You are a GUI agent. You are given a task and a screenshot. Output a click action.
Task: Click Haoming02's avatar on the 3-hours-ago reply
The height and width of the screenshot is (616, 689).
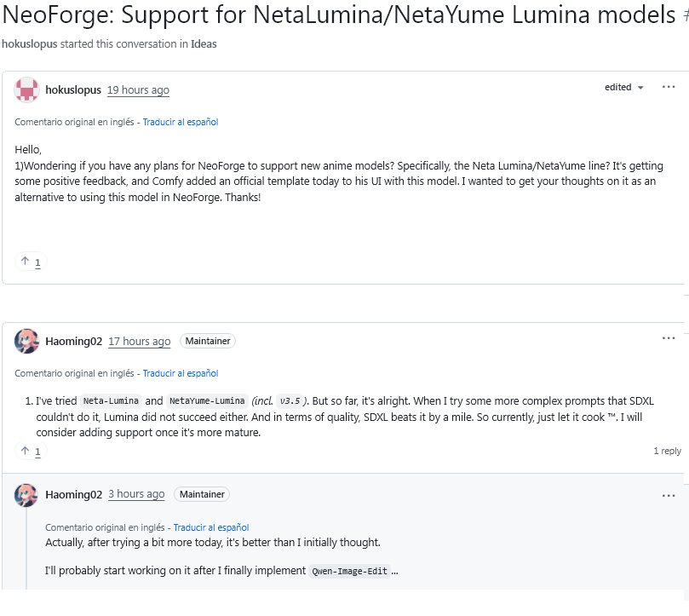tap(26, 494)
